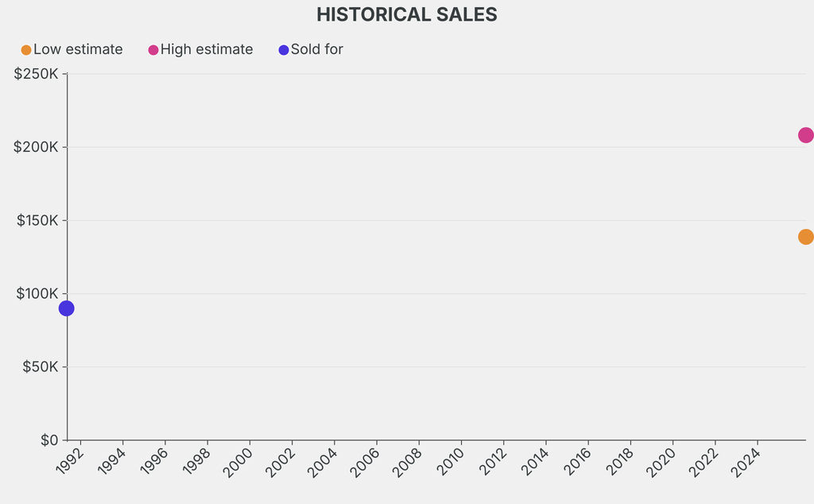814x504 pixels.
Task: Click the $200K y-axis label
Action: (x=37, y=147)
